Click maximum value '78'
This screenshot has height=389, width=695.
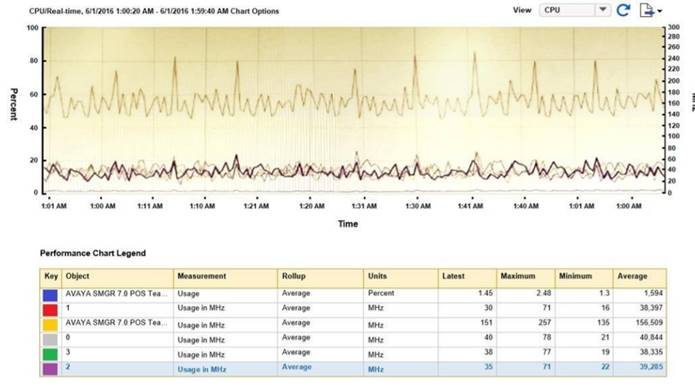click(x=547, y=338)
